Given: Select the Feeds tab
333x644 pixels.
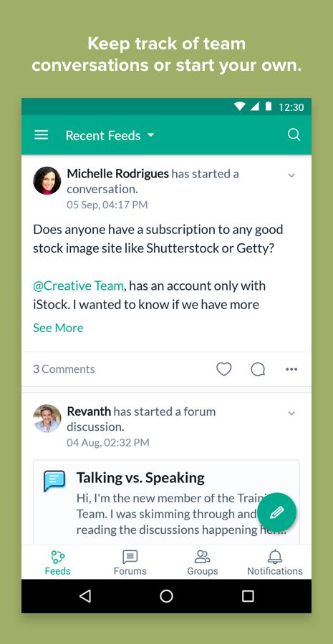Looking at the screenshot, I should (57, 562).
